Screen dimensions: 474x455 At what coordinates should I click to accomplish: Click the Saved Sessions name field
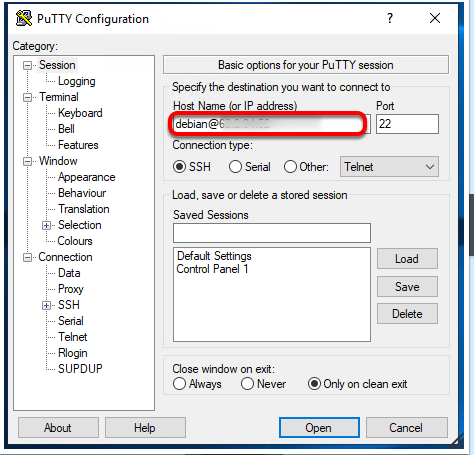click(272, 233)
